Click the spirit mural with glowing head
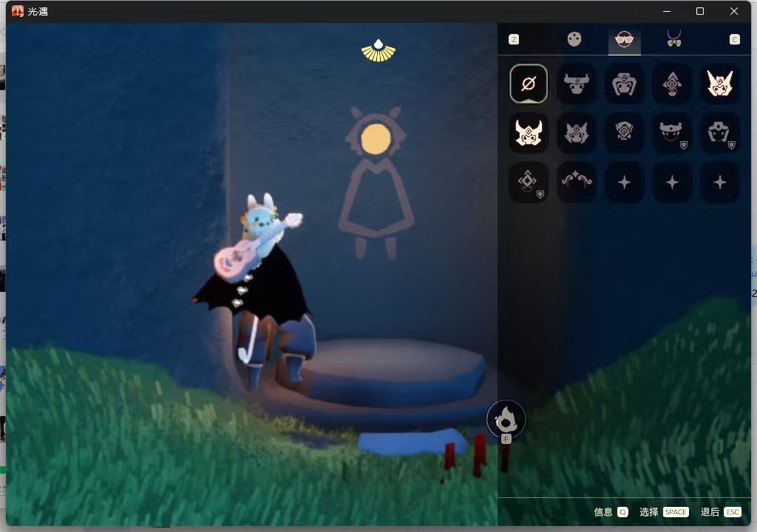This screenshot has width=757, height=532. [x=376, y=183]
